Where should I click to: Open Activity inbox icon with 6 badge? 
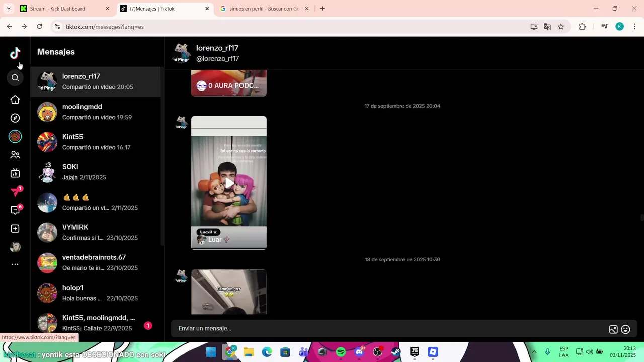[16, 210]
